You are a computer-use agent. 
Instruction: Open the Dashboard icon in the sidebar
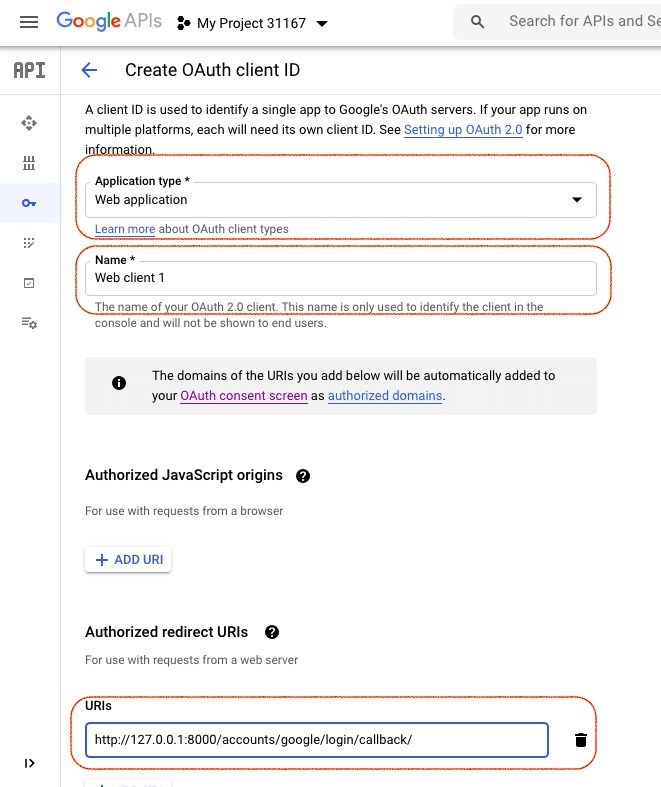(x=29, y=123)
